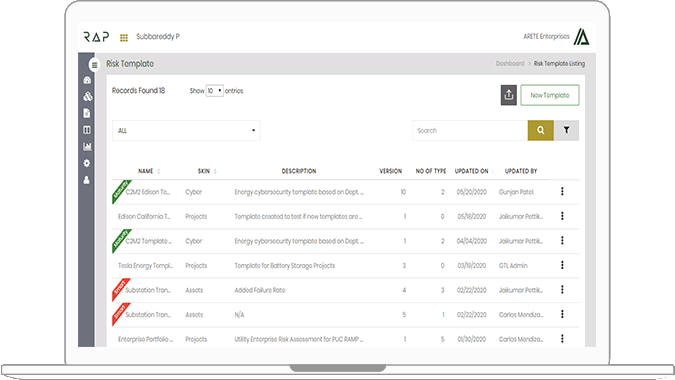Select the Edison California T... template name

[x=144, y=216]
